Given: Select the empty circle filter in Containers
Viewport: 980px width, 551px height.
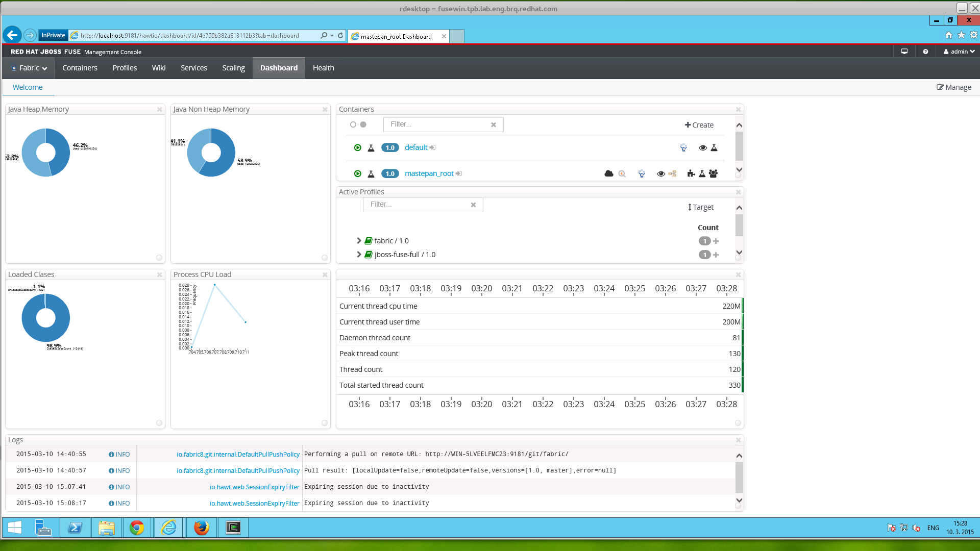Looking at the screenshot, I should (x=353, y=124).
